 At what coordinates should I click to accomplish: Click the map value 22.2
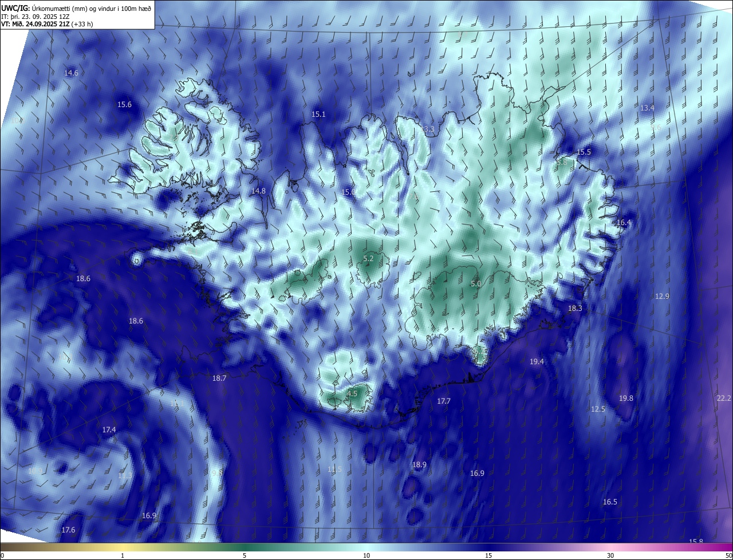coord(724,398)
